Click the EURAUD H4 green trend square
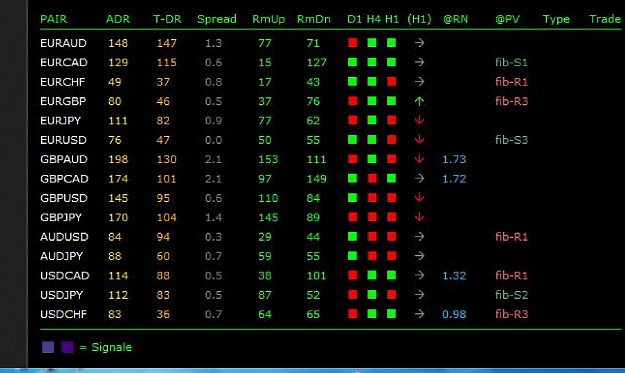The height and width of the screenshot is (373, 625). [x=372, y=43]
